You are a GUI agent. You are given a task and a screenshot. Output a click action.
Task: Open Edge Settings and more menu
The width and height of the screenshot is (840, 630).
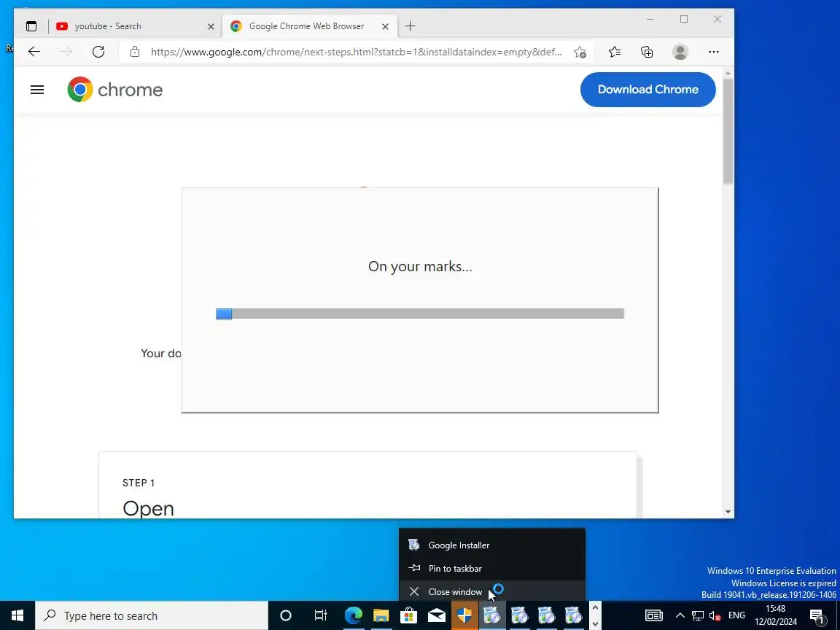click(x=714, y=52)
